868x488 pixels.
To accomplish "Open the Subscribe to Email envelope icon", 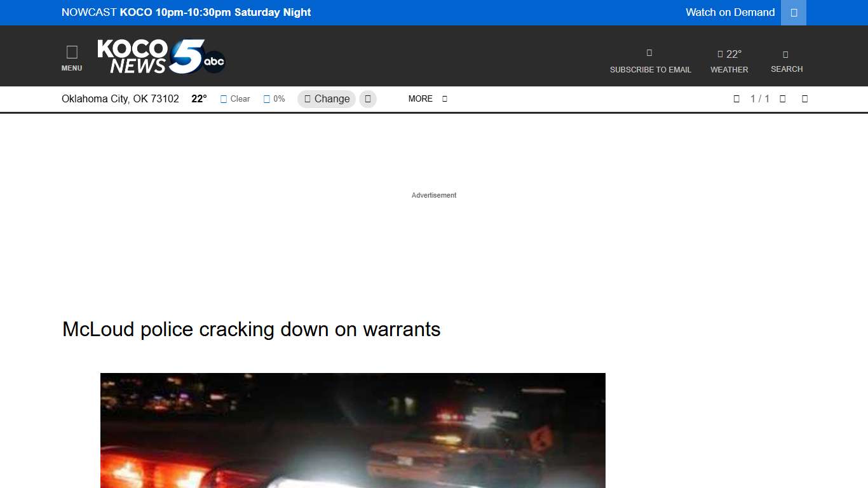I will click(649, 52).
